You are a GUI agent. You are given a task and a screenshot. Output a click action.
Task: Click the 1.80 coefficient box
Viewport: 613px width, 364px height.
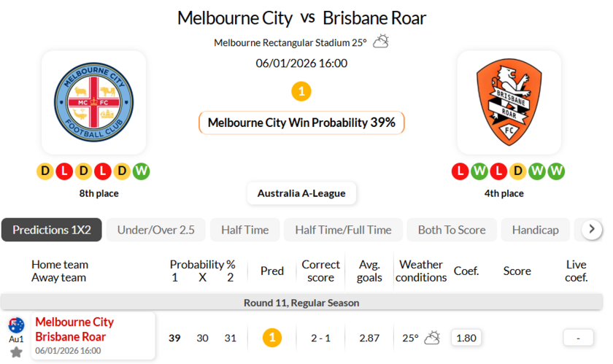coord(466,338)
